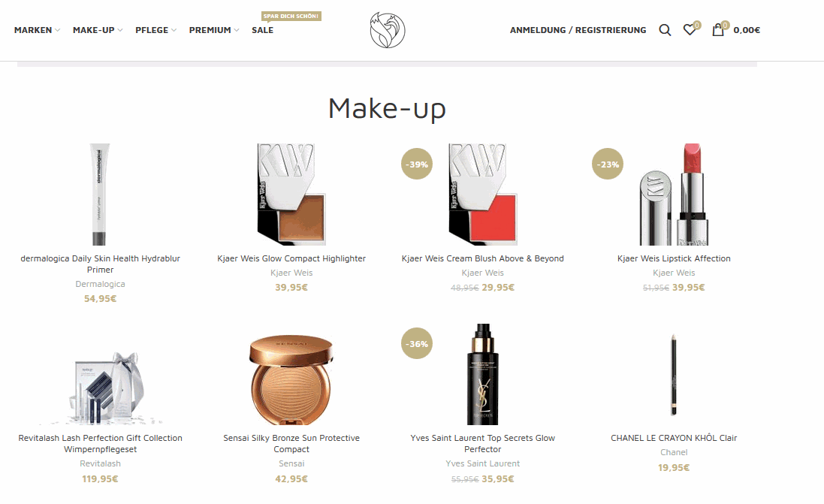Open the Dermalogica brand link
The image size is (824, 504).
[100, 284]
